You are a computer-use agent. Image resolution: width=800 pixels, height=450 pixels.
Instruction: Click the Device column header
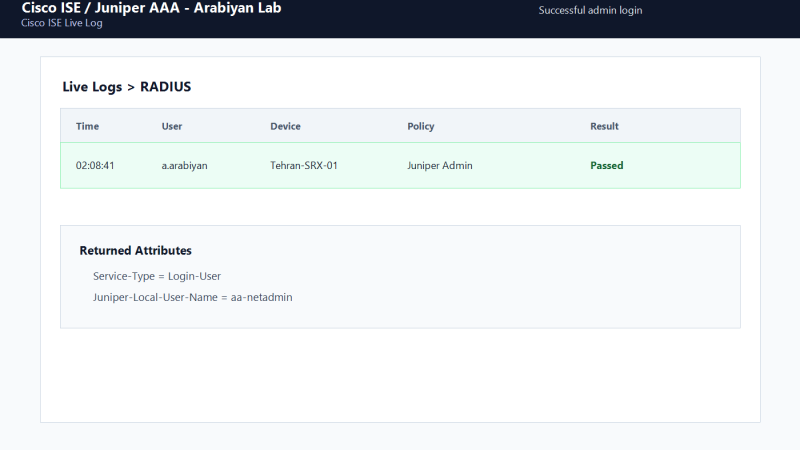coord(285,127)
